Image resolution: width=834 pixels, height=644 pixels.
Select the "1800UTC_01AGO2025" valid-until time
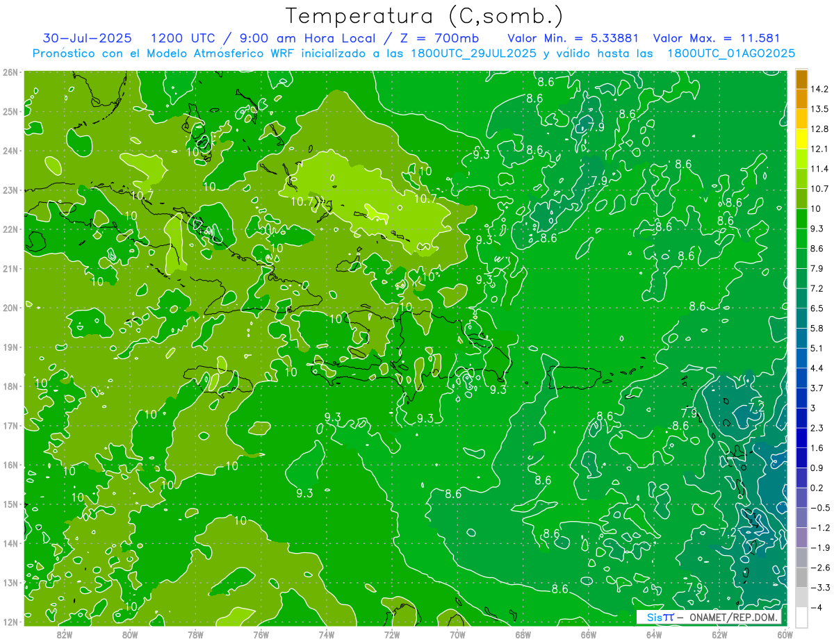coord(731,53)
